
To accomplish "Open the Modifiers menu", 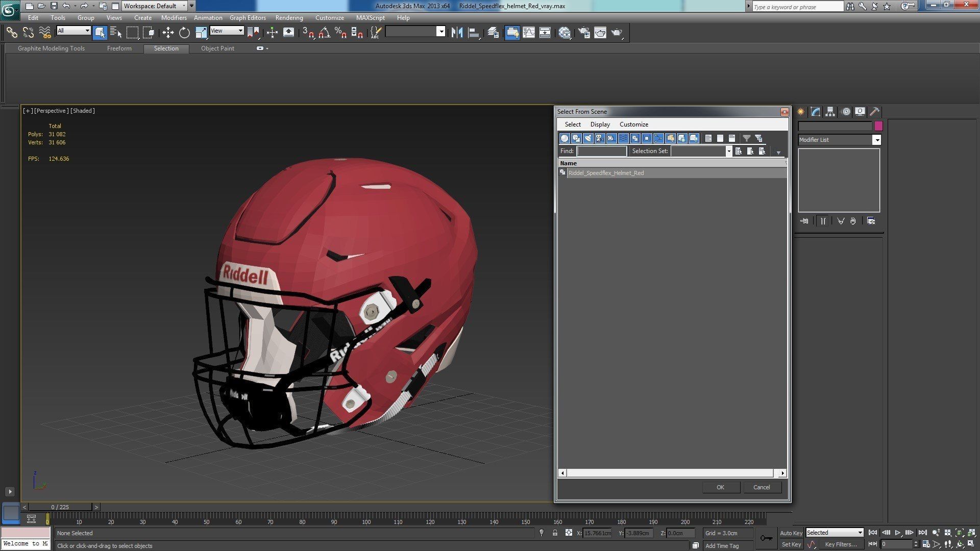I will [174, 18].
